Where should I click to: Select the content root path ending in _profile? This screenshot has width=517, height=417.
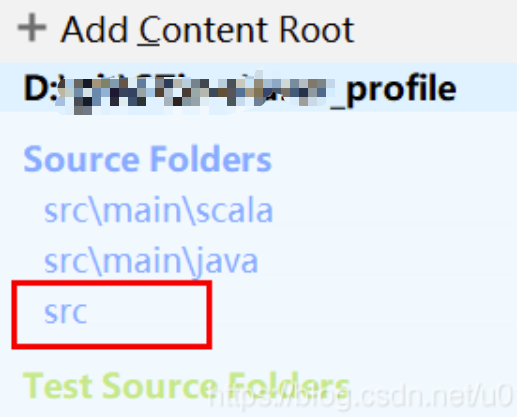(x=240, y=89)
